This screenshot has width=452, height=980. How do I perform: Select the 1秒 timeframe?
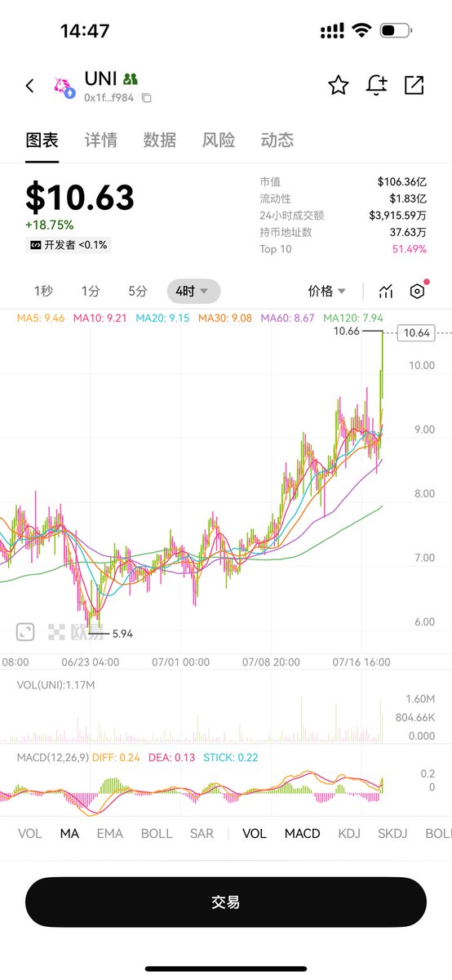click(43, 291)
